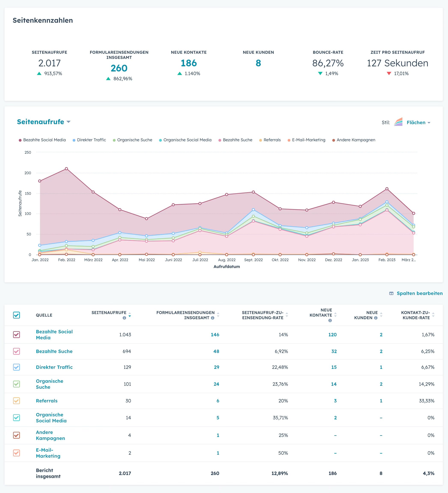
Task: Toggle Direkter Traffic series in chart legend
Action: pos(91,140)
